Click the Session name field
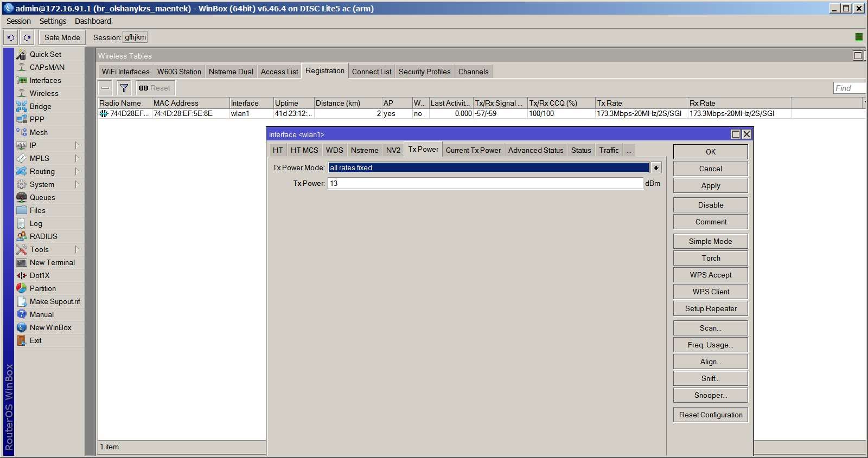868x458 pixels. click(x=135, y=37)
